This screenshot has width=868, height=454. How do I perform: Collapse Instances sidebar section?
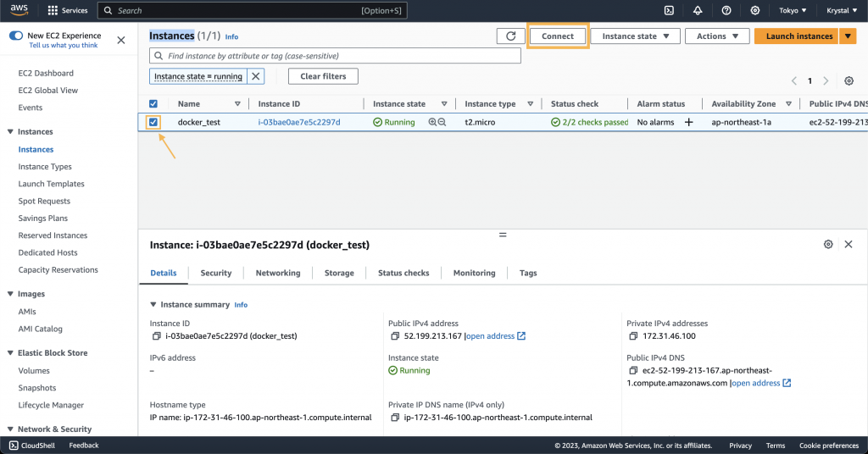[x=10, y=131]
